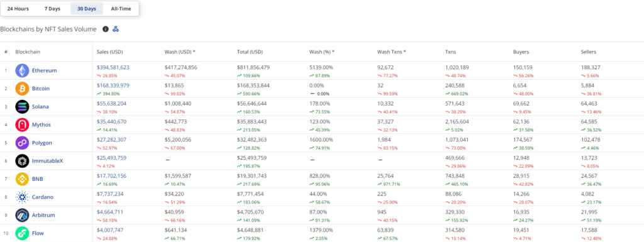Select the 30 Days tab
This screenshot has height=242, width=644.
87,9
